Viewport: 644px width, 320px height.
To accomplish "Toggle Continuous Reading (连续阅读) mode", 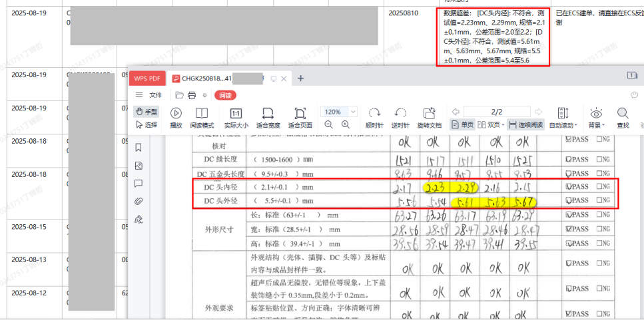I will pyautogui.click(x=525, y=124).
